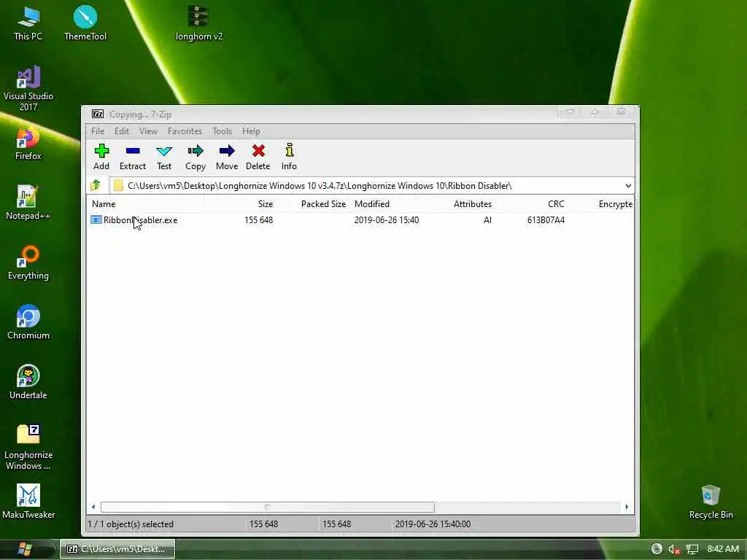The height and width of the screenshot is (560, 747).
Task: Click the 7-Zip taskbar button
Action: point(117,549)
